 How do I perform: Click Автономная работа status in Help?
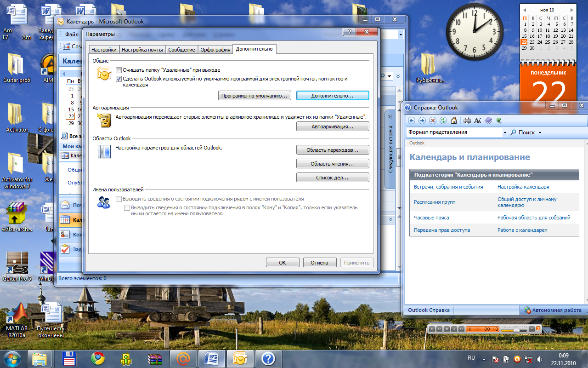coord(553,310)
